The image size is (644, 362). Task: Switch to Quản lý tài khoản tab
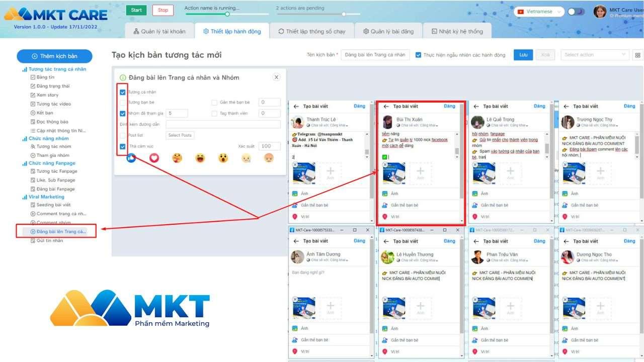click(159, 31)
